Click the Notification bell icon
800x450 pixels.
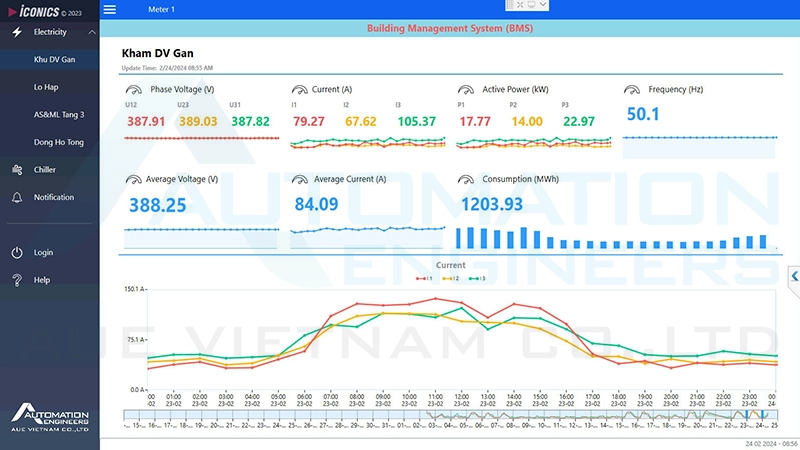17,198
